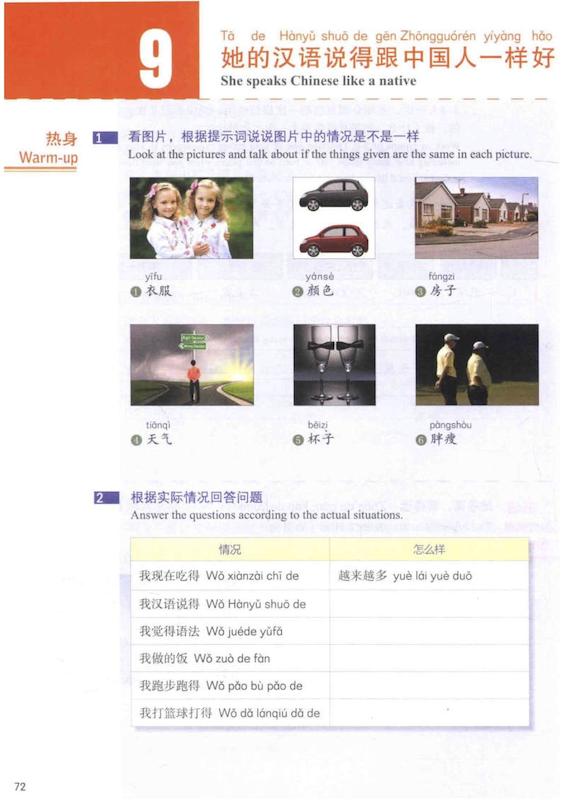Click the pinyin yīfu above 衣服

pos(153,277)
